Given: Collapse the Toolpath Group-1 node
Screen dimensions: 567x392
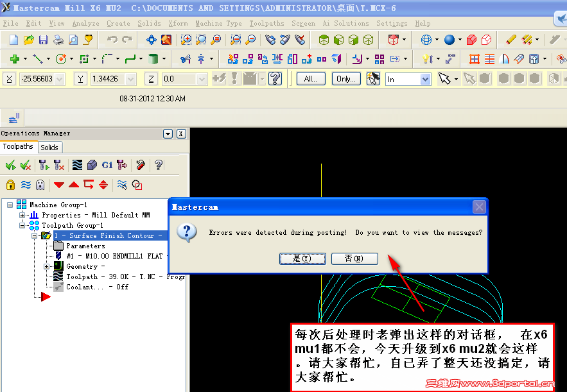Looking at the screenshot, I should pos(21,225).
